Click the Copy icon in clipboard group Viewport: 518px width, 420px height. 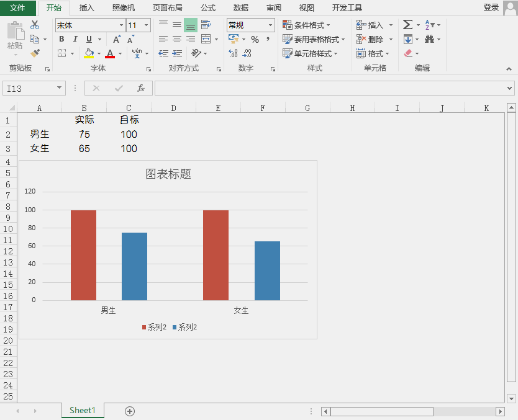tap(34, 39)
